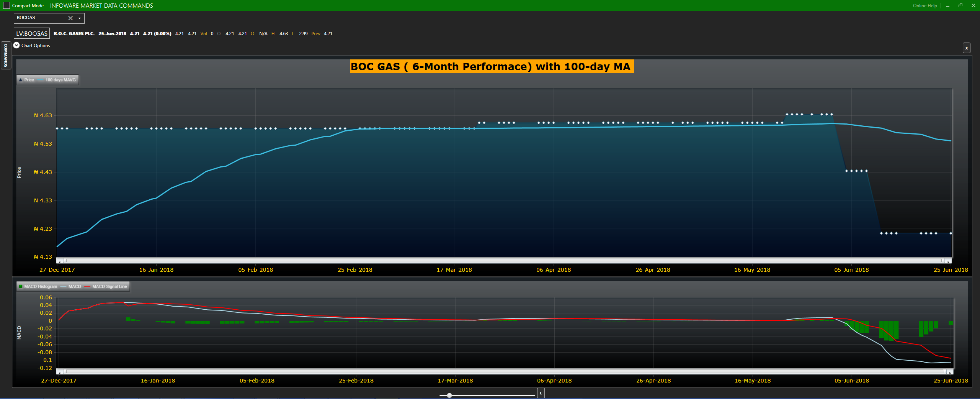Click price chart date label 17-Mar-2018
This screenshot has width=980, height=399.
(x=454, y=270)
